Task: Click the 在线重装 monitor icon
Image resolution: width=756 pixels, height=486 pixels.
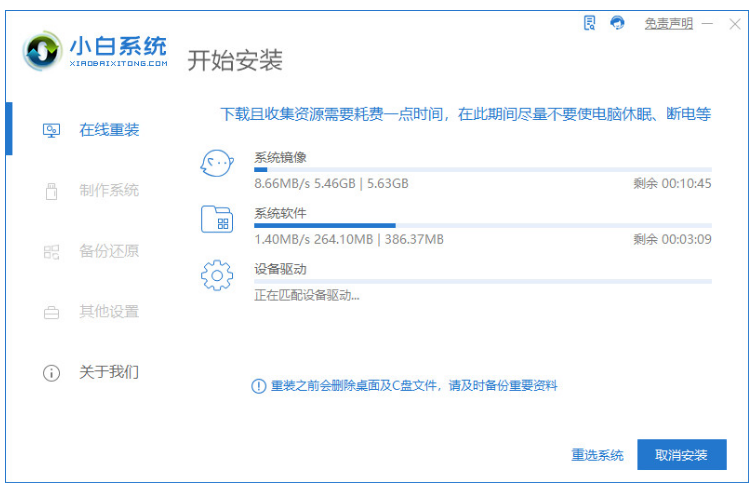Action: point(52,130)
